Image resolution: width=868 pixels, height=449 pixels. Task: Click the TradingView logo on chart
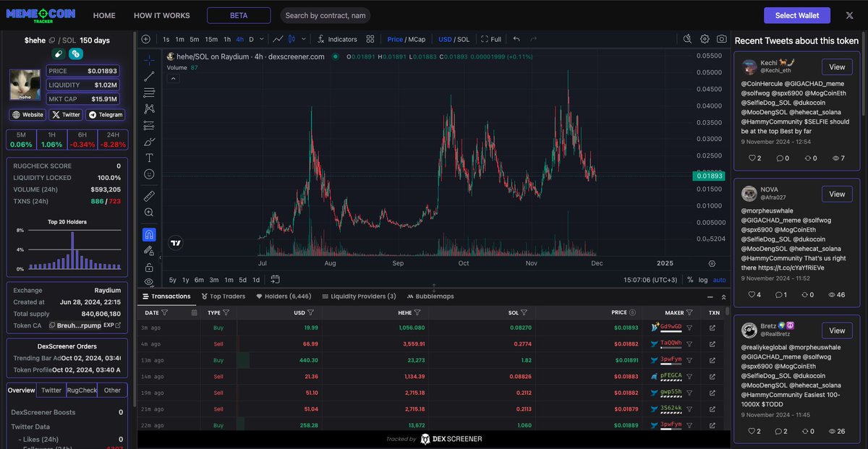[x=175, y=244]
